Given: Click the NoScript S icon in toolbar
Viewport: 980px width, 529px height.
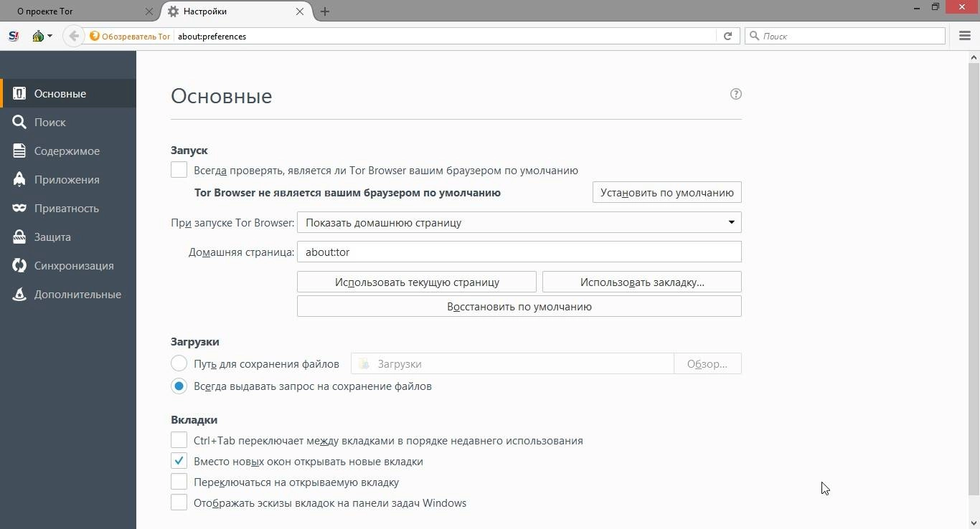Looking at the screenshot, I should [x=14, y=36].
